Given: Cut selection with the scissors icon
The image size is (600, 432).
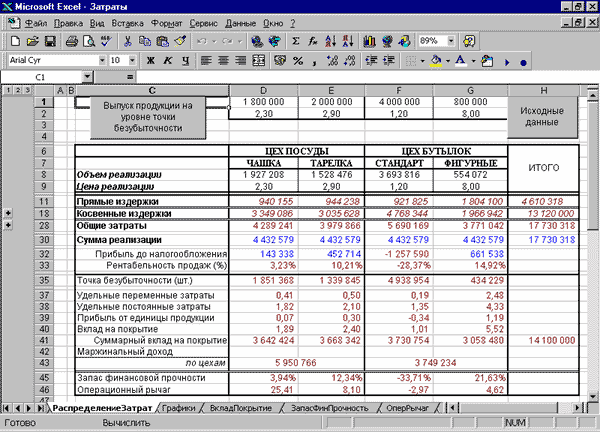Looking at the screenshot, I should [127, 41].
